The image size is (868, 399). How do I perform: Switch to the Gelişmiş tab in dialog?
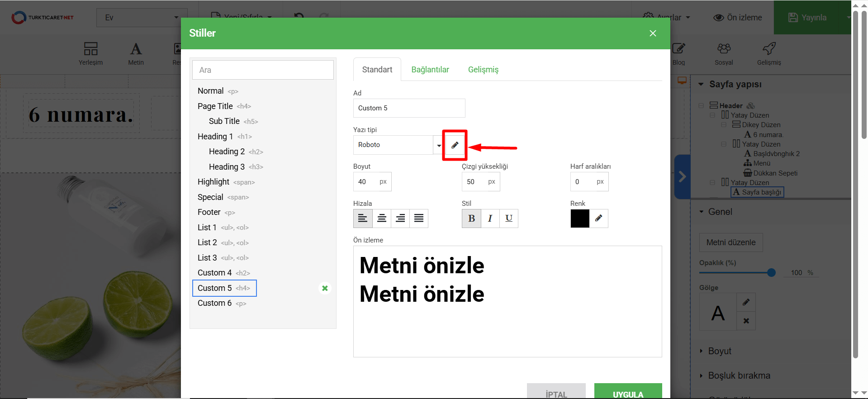pyautogui.click(x=483, y=70)
